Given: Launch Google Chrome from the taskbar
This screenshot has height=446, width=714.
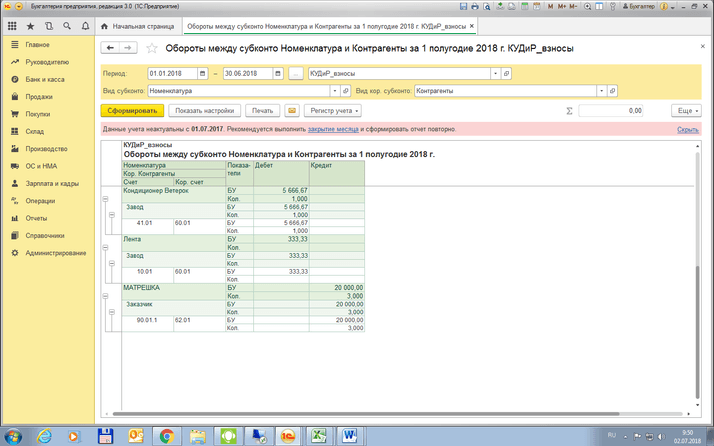Looking at the screenshot, I should click(x=166, y=435).
